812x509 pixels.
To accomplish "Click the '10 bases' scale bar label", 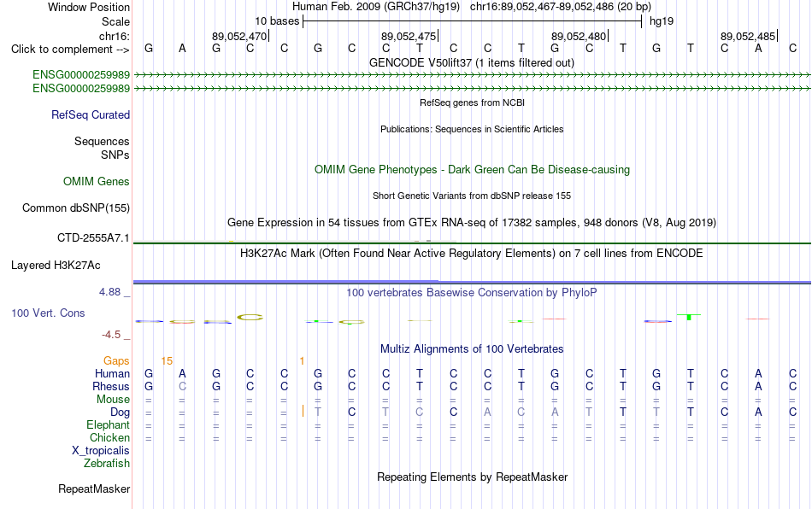I will (277, 21).
